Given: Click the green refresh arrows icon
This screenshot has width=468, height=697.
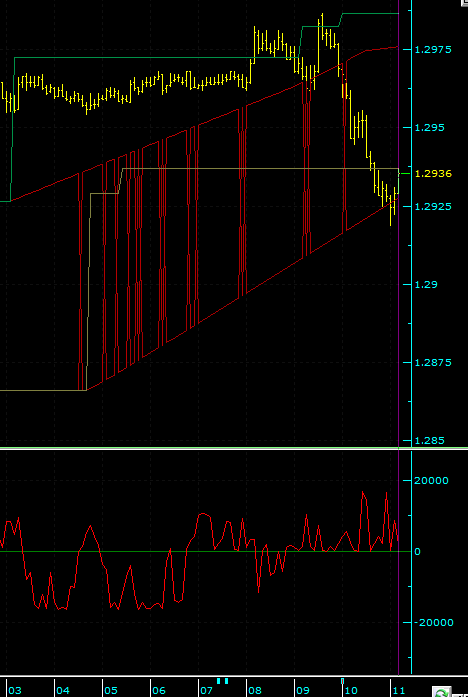Looking at the screenshot, I should coord(440,693).
